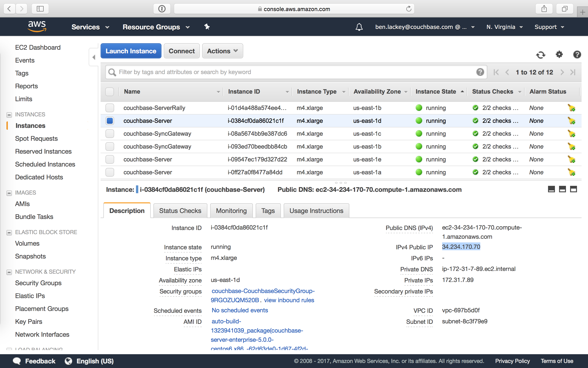Refresh the instances list with circular arrows

541,55
